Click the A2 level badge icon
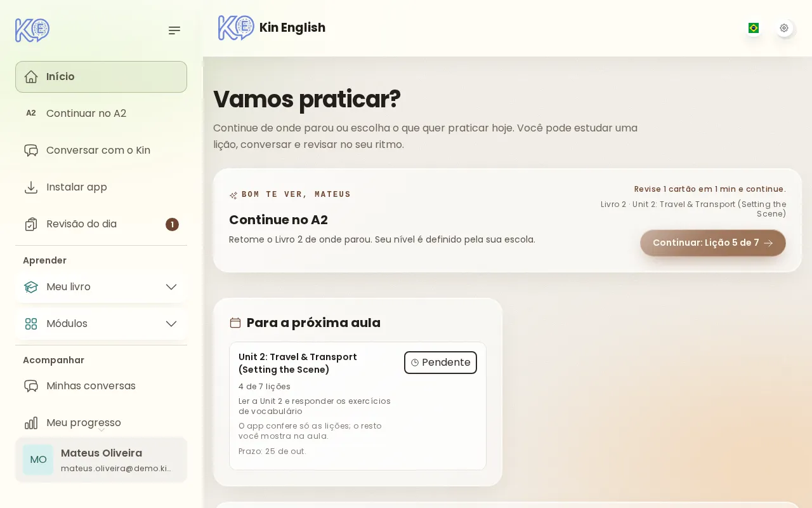This screenshot has width=812, height=508. coord(31,113)
